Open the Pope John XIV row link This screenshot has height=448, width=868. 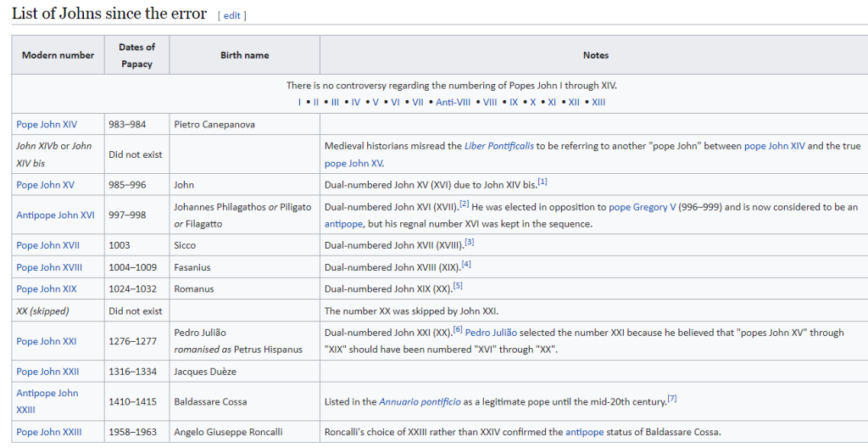(x=47, y=124)
